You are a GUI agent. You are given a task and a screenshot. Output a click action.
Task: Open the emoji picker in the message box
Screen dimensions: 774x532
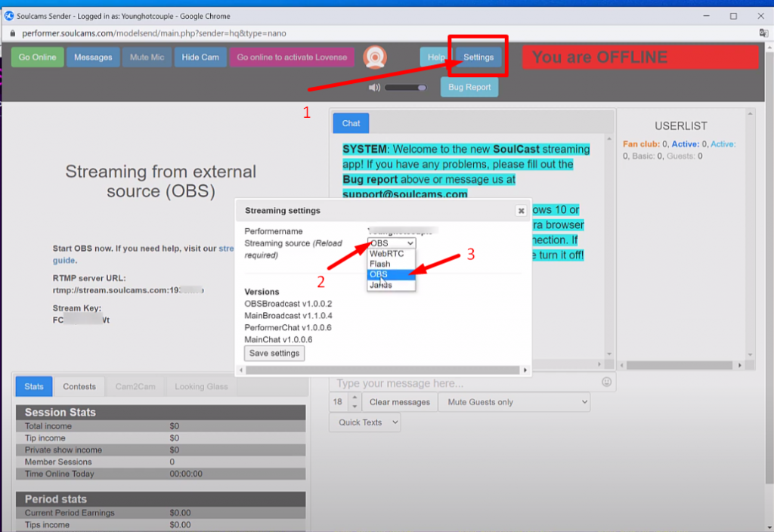point(606,382)
